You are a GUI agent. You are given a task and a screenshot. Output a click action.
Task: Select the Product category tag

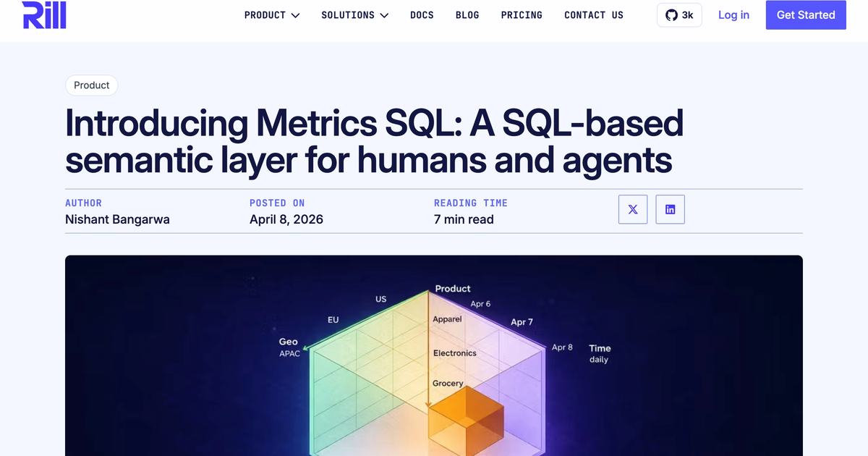pyautogui.click(x=92, y=85)
